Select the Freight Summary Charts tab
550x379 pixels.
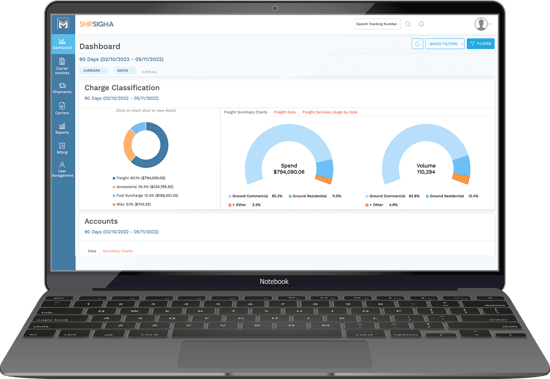pos(246,112)
